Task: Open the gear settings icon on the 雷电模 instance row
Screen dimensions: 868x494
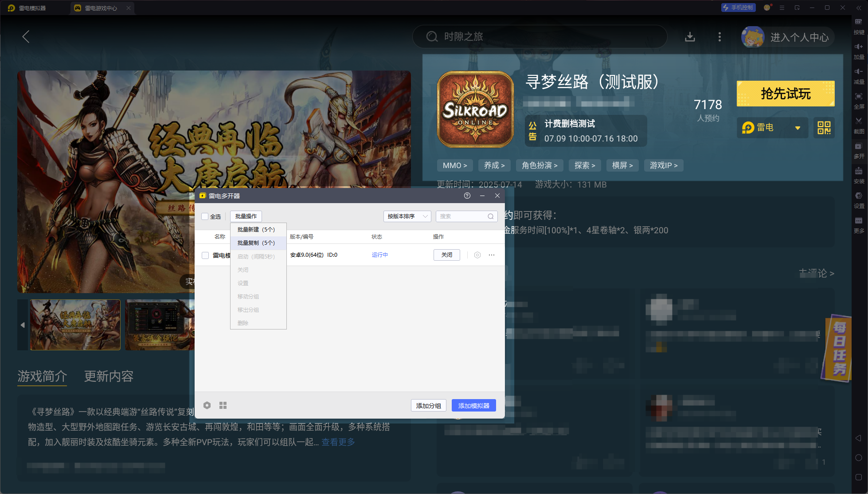Action: (x=477, y=255)
